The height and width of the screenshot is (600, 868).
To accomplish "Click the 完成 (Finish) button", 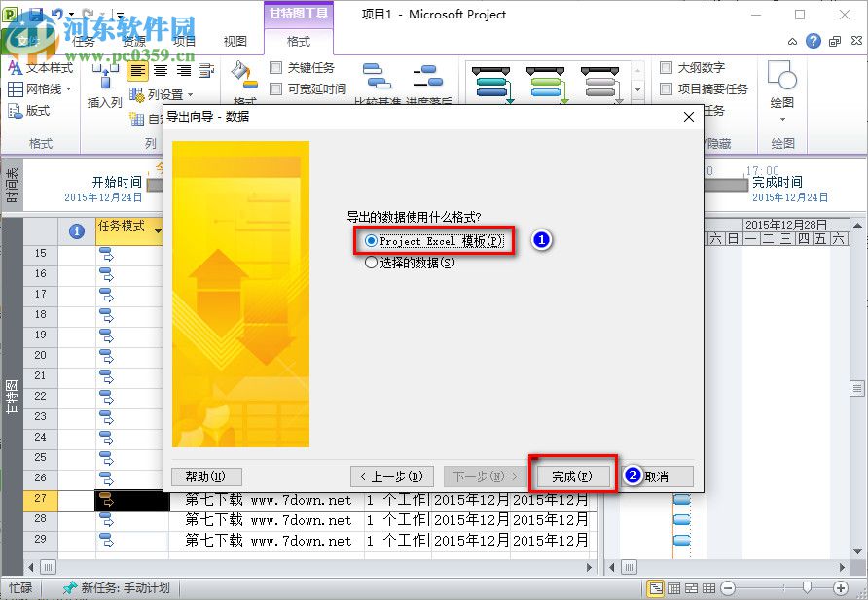I will (x=570, y=476).
